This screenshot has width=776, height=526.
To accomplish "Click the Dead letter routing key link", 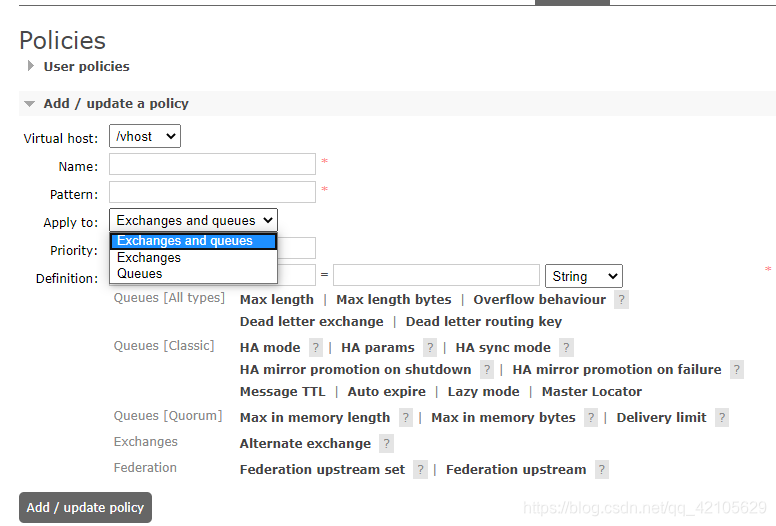I will click(484, 322).
